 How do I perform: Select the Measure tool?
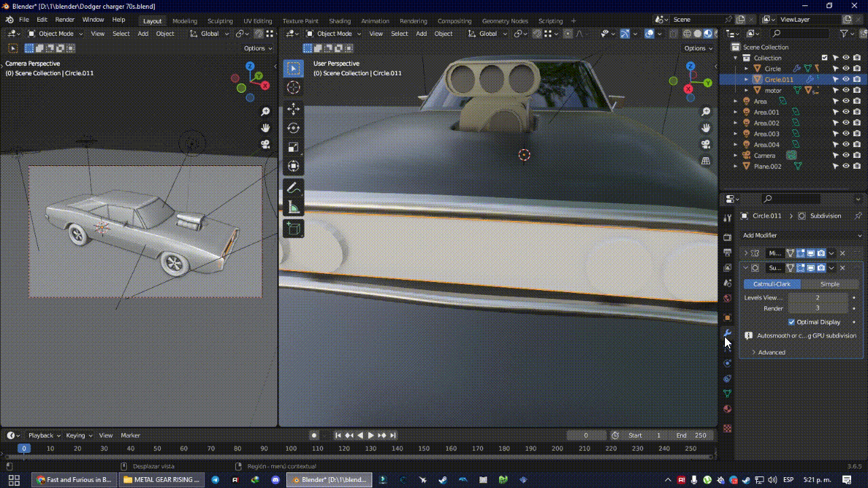click(x=293, y=207)
